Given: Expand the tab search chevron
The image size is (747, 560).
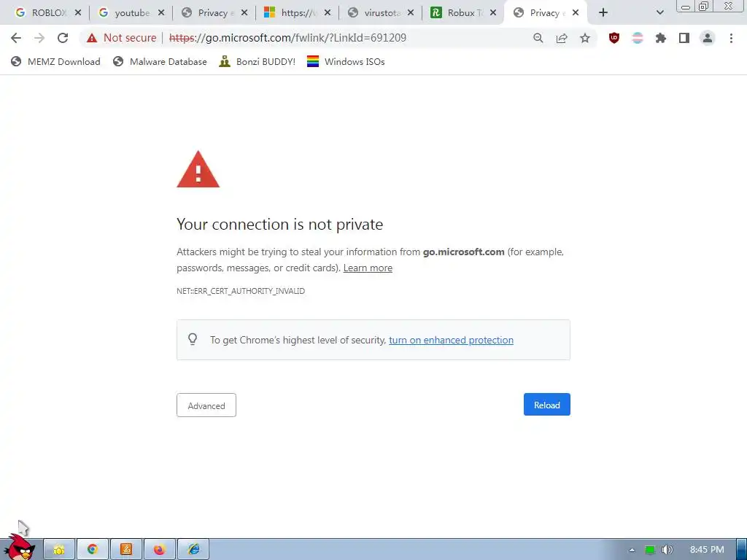Looking at the screenshot, I should (x=659, y=13).
